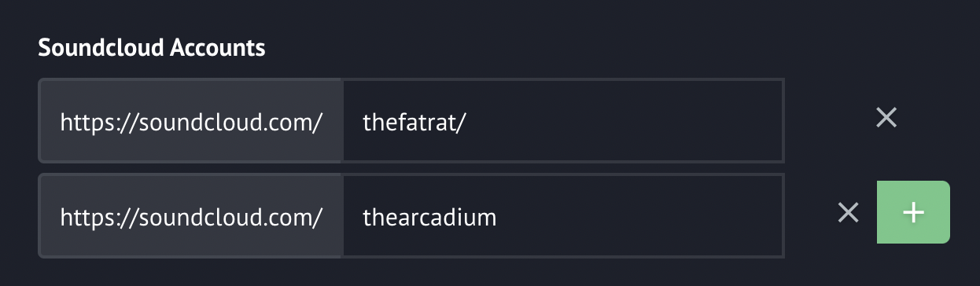Viewport: 980px width, 286px height.
Task: Delete the first Soundcloud entry using its X
Action: pos(886,118)
